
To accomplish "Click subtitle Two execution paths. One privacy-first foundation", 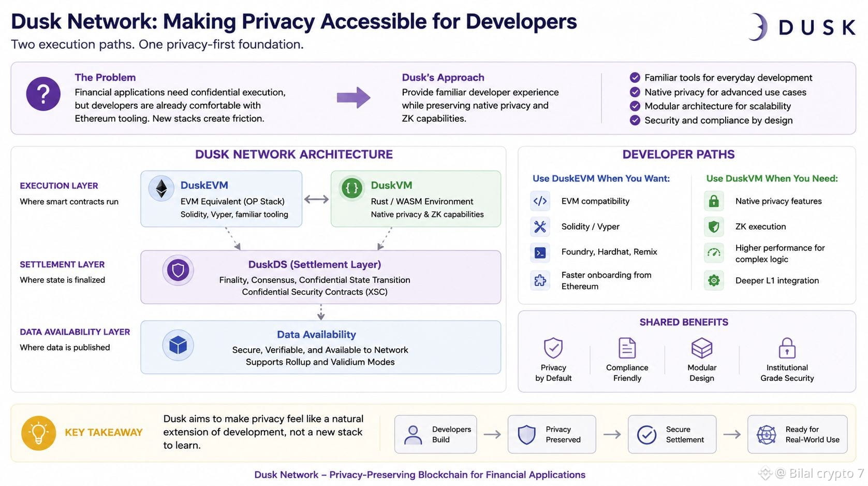I will pyautogui.click(x=157, y=44).
